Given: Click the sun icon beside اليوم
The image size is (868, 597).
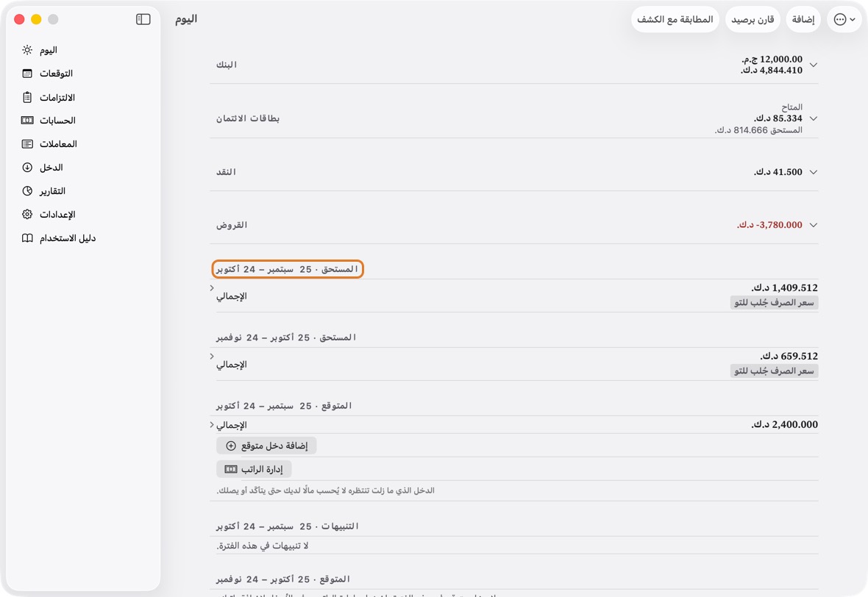Looking at the screenshot, I should tap(27, 50).
